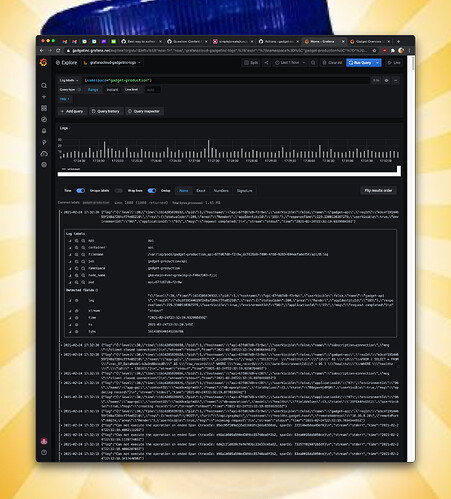Click the Split pane button
451x499 pixels.
[251, 63]
